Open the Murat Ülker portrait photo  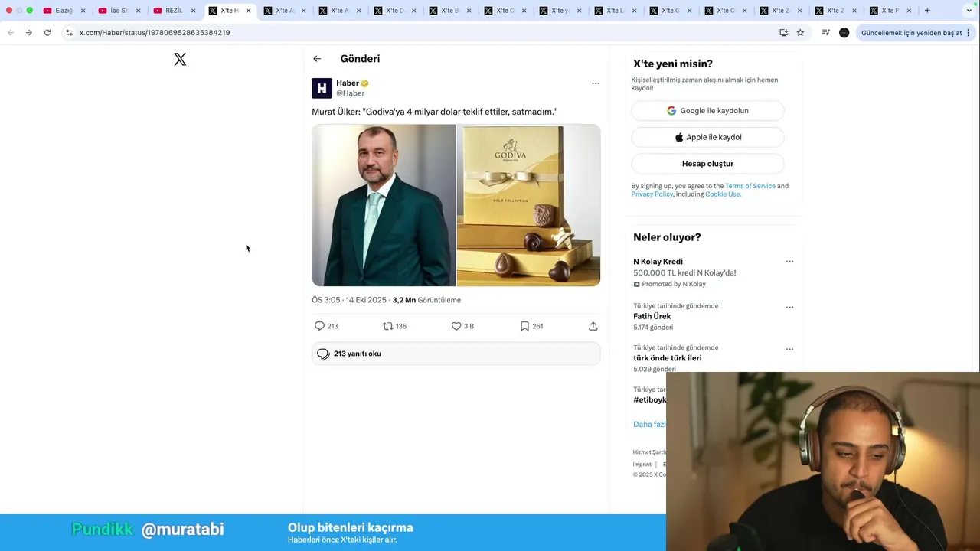pos(384,205)
